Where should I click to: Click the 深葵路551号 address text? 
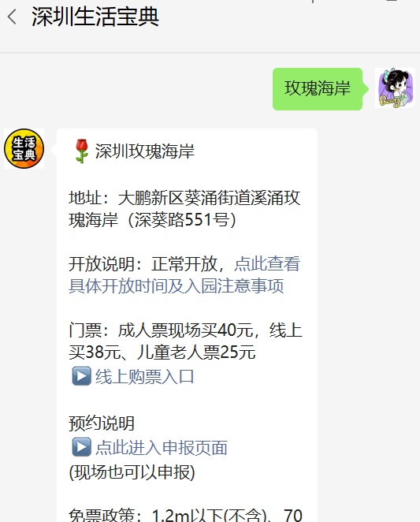pyautogui.click(x=182, y=220)
